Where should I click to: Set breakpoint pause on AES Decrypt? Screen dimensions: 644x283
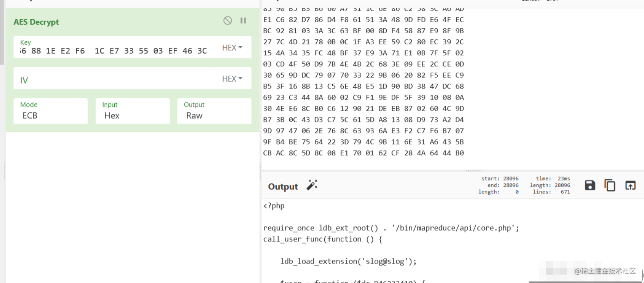(243, 21)
